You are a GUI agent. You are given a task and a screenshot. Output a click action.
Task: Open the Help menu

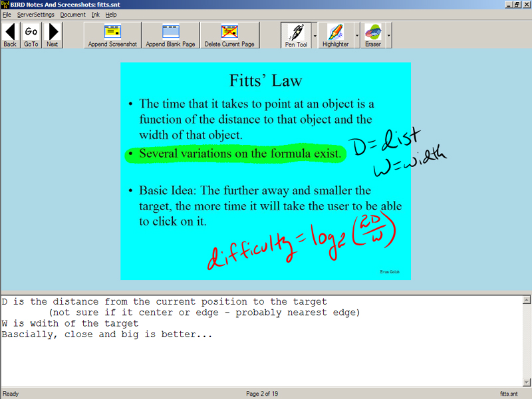[111, 15]
